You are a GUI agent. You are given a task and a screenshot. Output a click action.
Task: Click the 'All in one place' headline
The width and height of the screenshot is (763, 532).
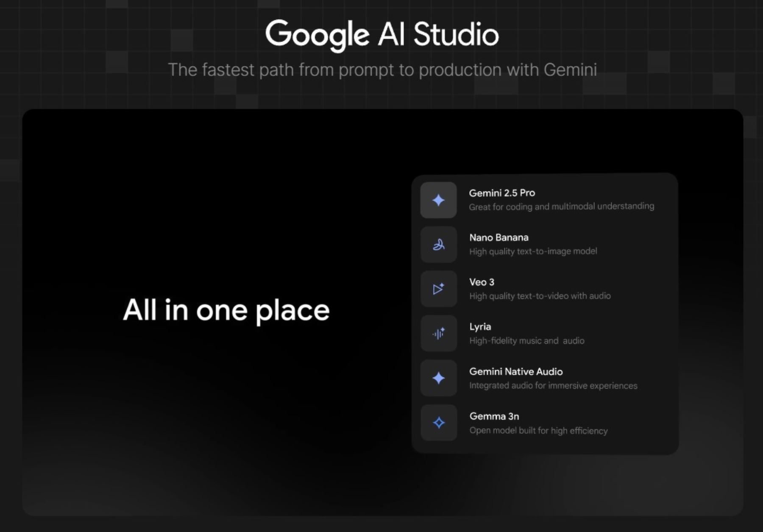pyautogui.click(x=226, y=310)
